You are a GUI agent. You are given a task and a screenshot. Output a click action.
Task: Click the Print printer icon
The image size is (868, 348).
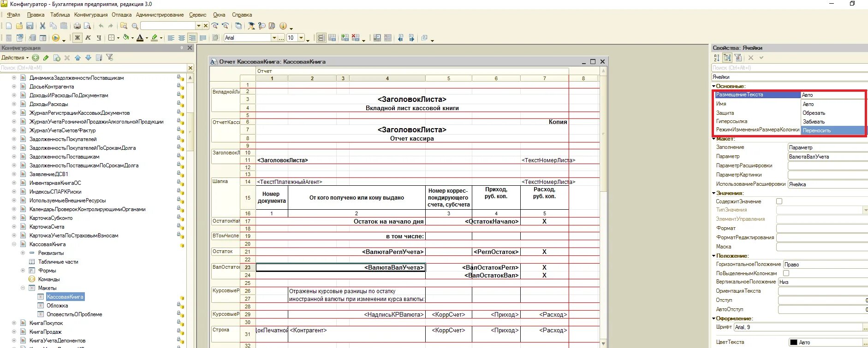click(x=77, y=26)
